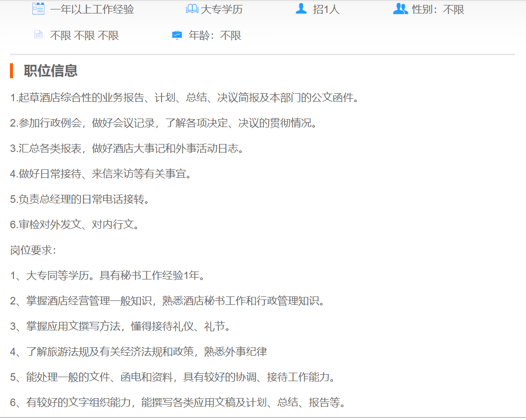The height and width of the screenshot is (420, 526).
Task: Click the document icon beside 不限 不限 不限
Action: (x=38, y=35)
